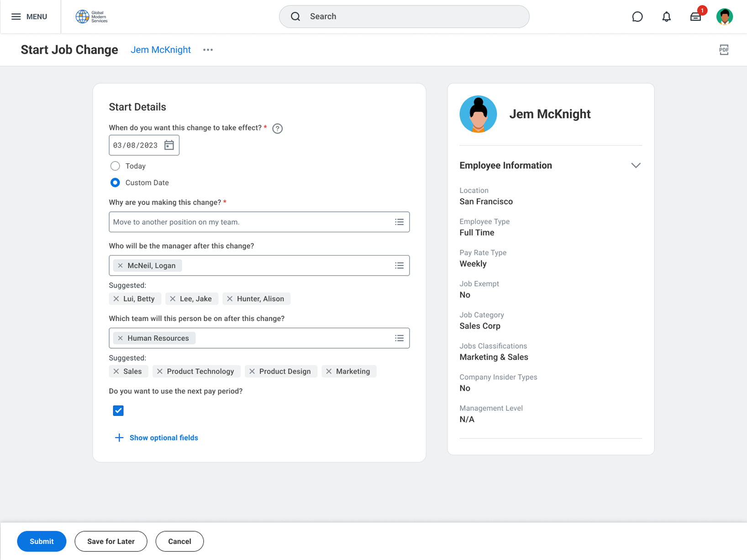Open related actions ellipsis for Jem McKnight
This screenshot has height=560, width=747.
208,50
